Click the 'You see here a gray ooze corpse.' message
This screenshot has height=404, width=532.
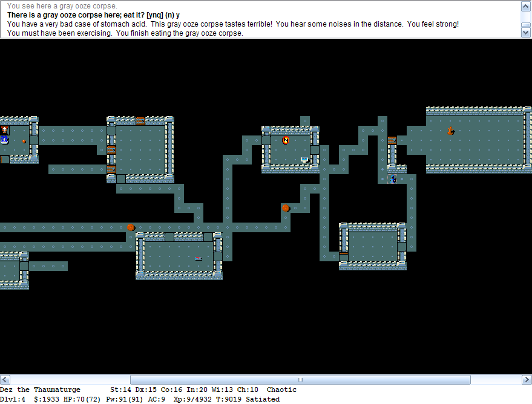(x=62, y=6)
